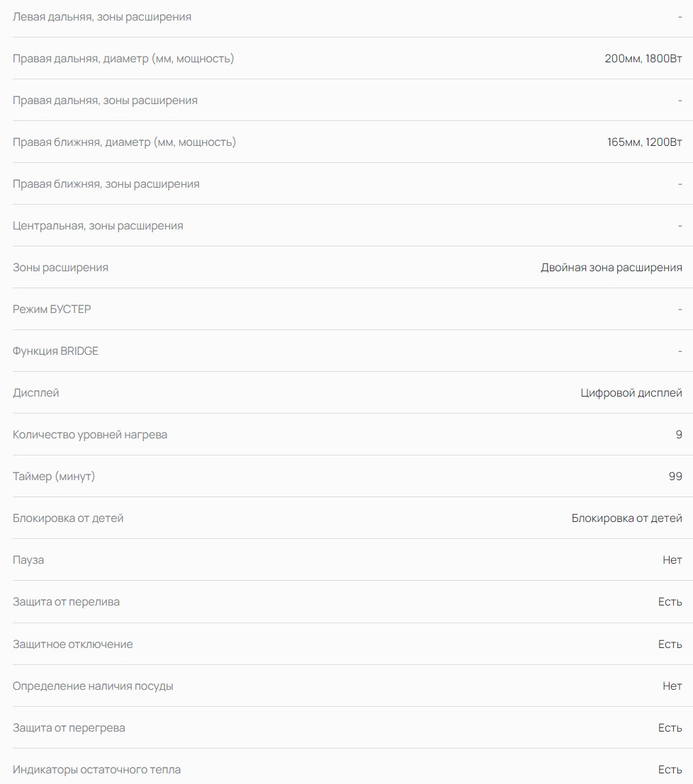
Task: Click the 'Двойная зона расширения' value
Action: click(x=611, y=267)
